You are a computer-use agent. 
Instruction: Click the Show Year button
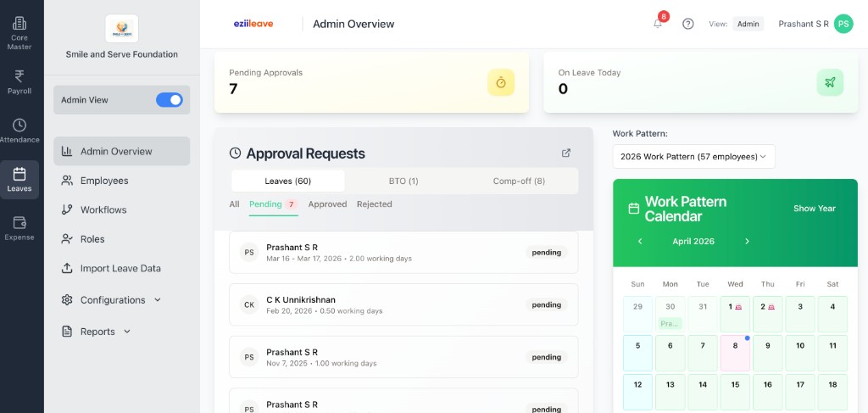[x=815, y=209]
